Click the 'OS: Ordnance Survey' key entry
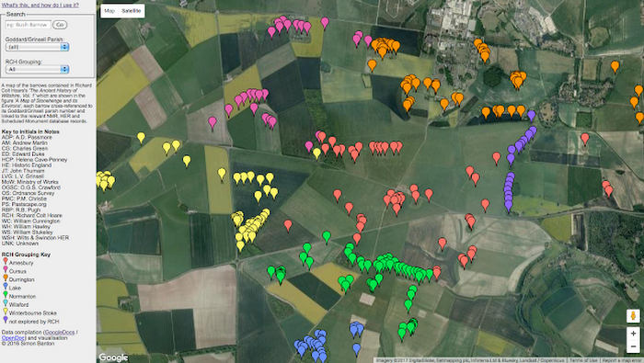This screenshot has width=644, height=363. (x=28, y=193)
